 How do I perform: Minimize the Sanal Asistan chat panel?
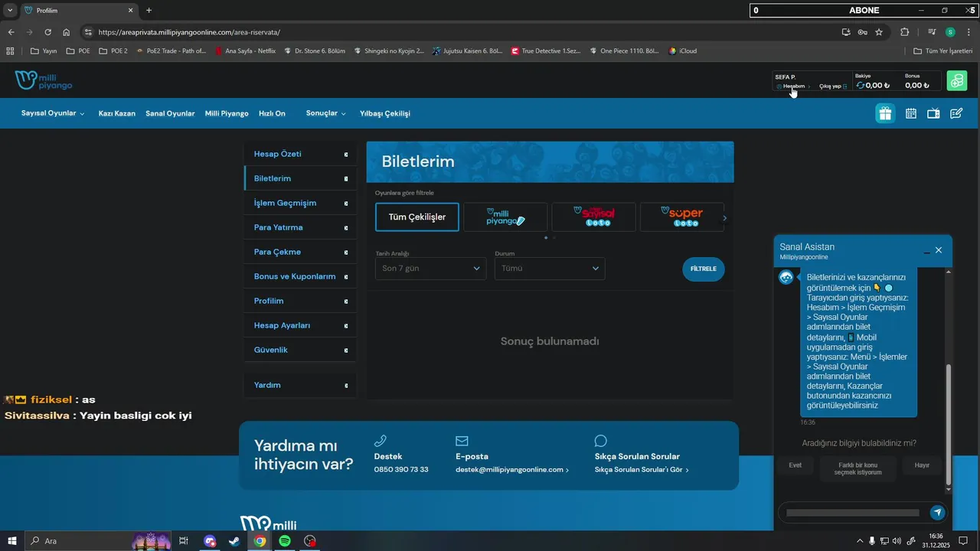pos(926,251)
